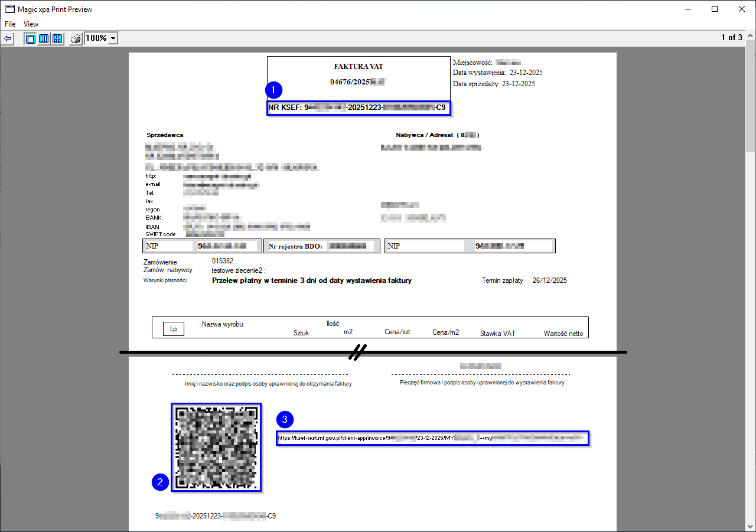Switch to two-page view
The width and height of the screenshot is (756, 532).
(44, 39)
